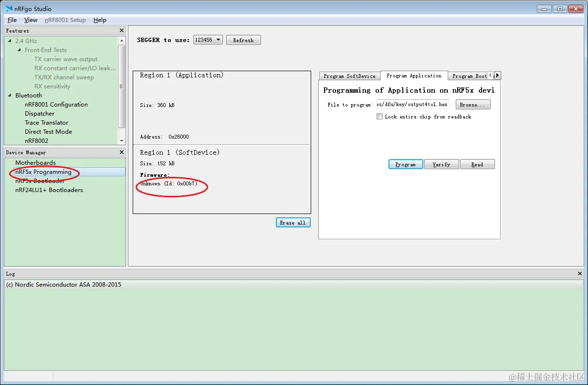588x385 pixels.
Task: Click the Read button
Action: click(477, 164)
